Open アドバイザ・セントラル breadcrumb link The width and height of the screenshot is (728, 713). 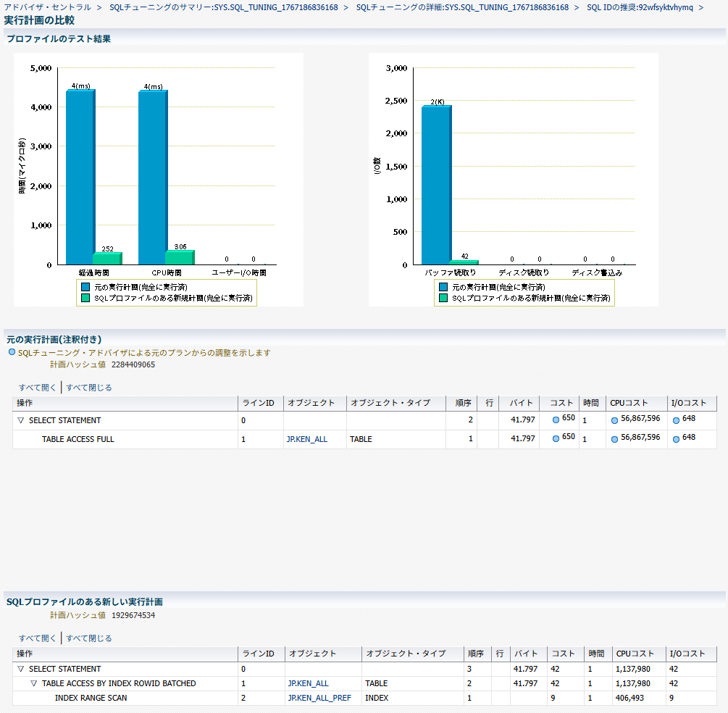[48, 7]
